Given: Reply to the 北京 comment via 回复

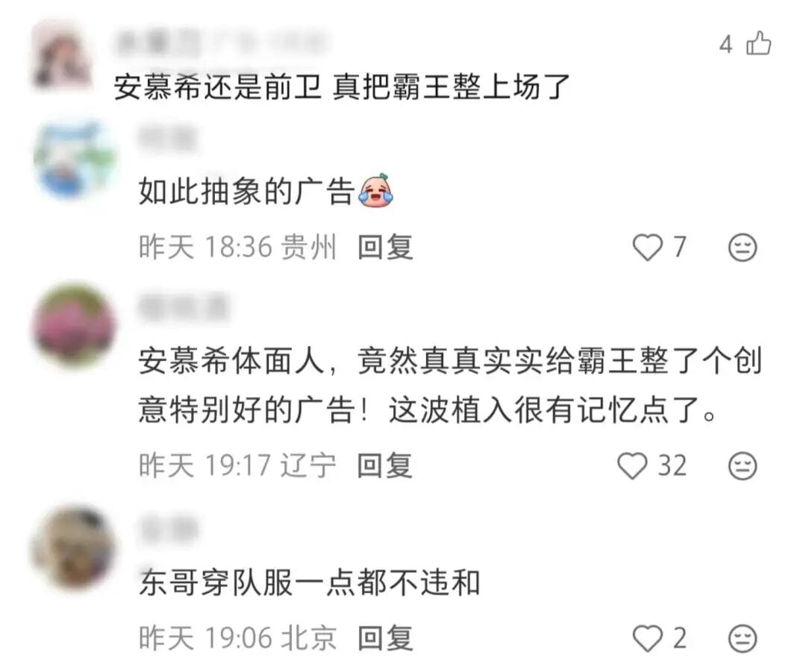Looking at the screenshot, I should 385,638.
